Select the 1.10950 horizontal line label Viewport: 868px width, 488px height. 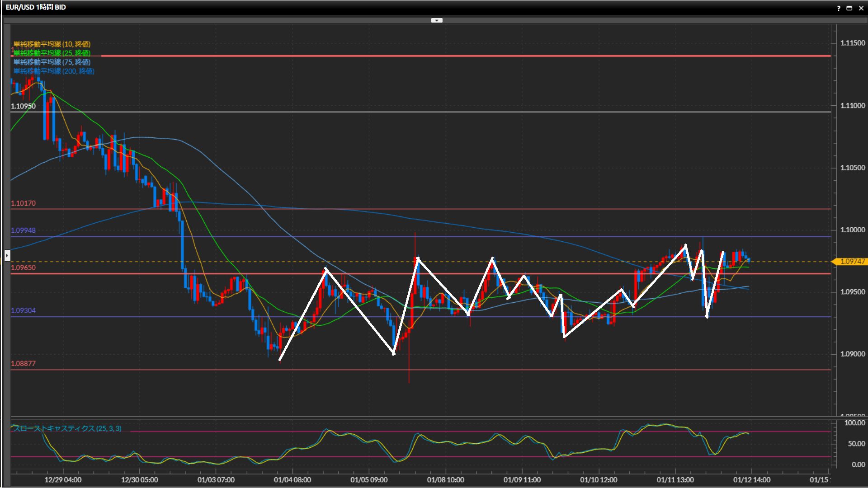click(x=23, y=106)
